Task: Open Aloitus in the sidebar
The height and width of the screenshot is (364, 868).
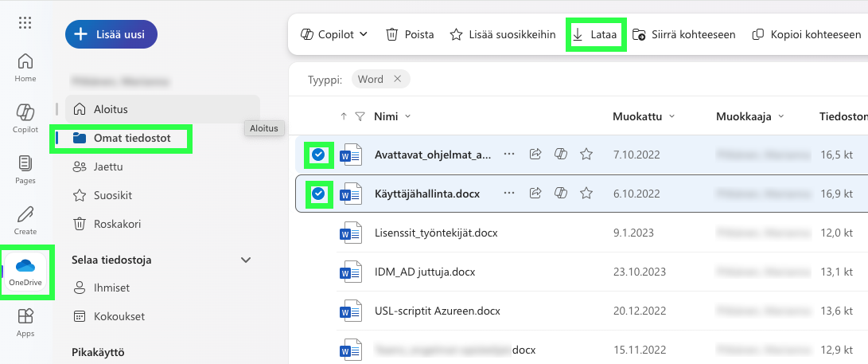Action: 163,109
